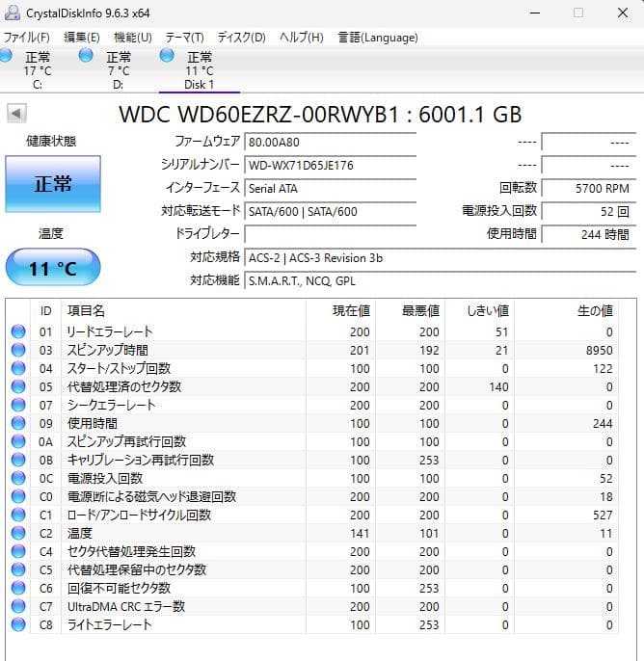644x661 pixels.
Task: Click the status circle for ID 01 リードエラーレート
Action: click(x=18, y=331)
